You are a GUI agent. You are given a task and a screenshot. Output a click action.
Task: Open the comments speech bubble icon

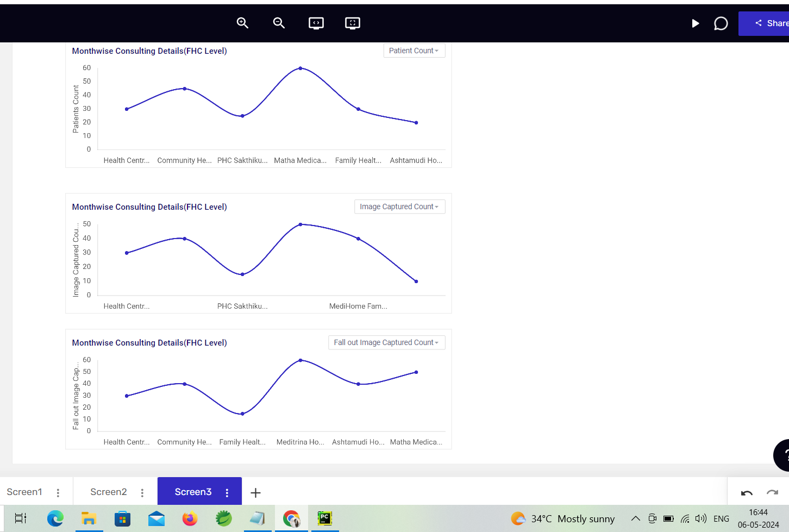point(721,23)
